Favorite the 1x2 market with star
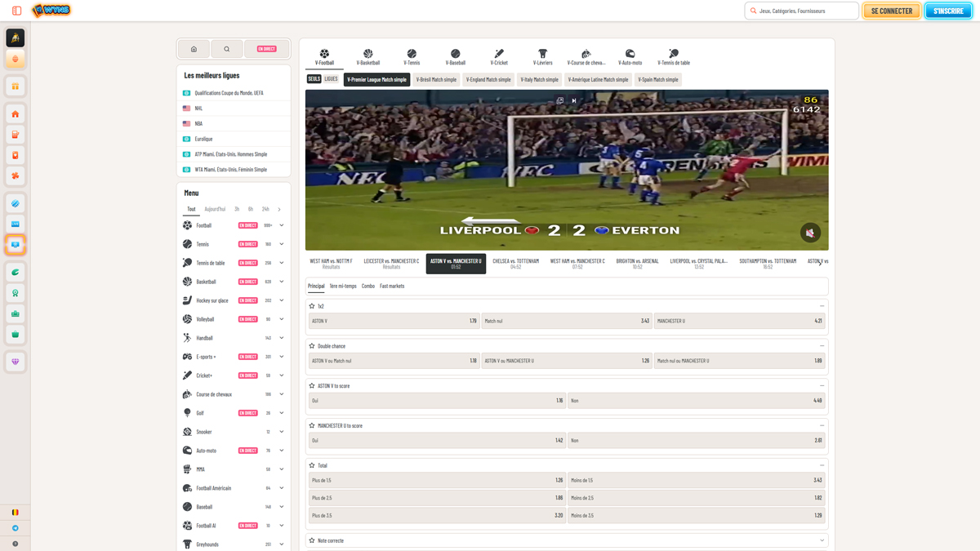This screenshot has height=551, width=980. [x=312, y=306]
